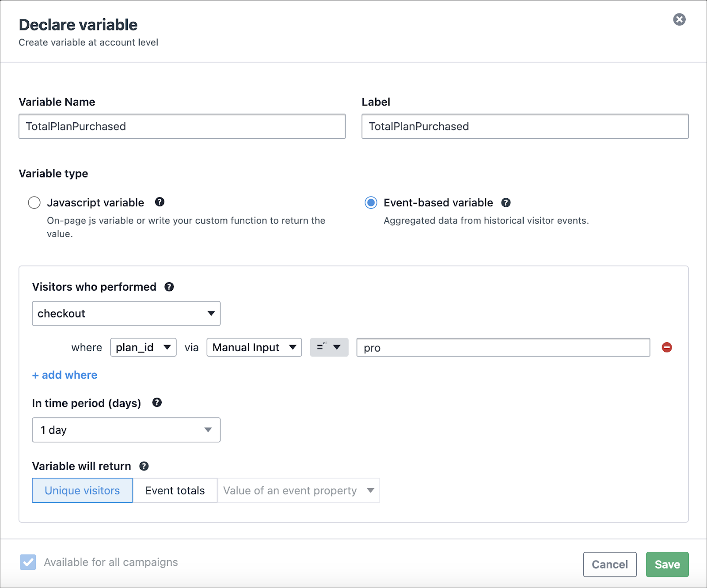Click 'Aggregated data from historical visitor events' text
707x588 pixels.
point(486,220)
